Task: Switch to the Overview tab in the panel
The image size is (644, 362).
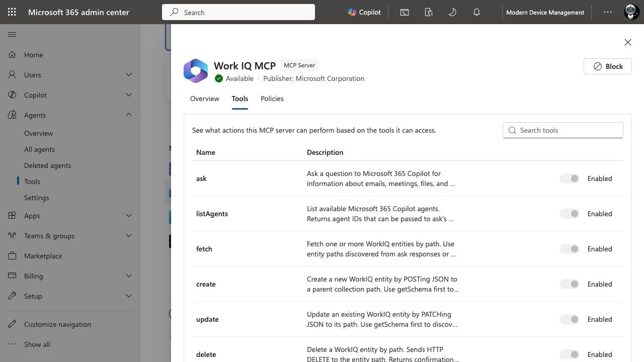Action: coord(204,99)
